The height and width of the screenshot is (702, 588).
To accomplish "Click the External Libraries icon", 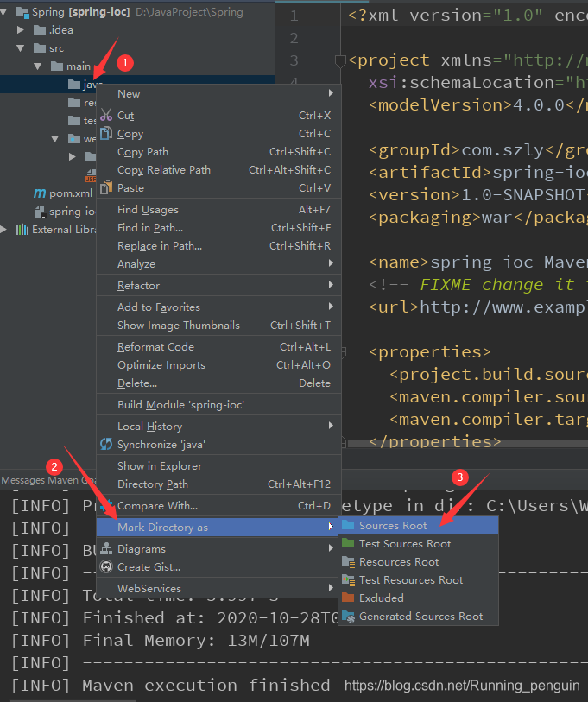I will (22, 229).
